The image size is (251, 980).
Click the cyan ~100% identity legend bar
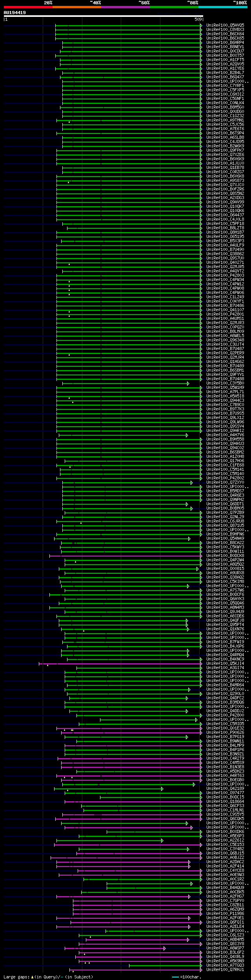223,7
